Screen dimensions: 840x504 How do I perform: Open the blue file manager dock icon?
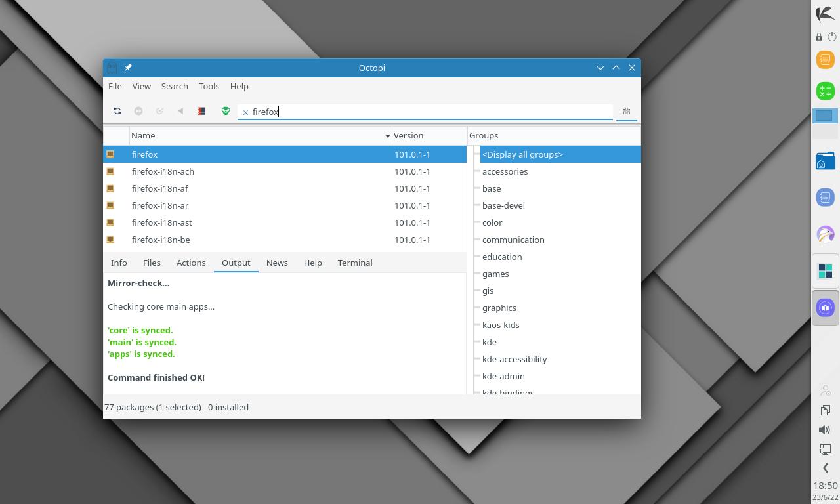(x=826, y=161)
